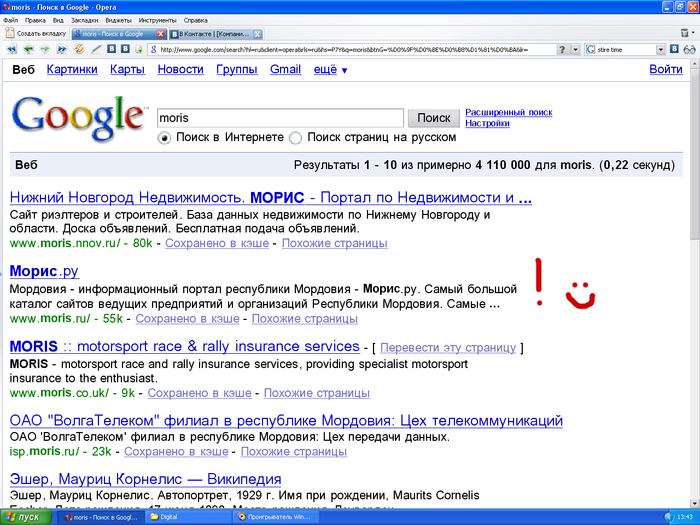Viewport: 700px width, 525px height.
Task: Click the rewind navigation icon
Action: click(x=11, y=49)
